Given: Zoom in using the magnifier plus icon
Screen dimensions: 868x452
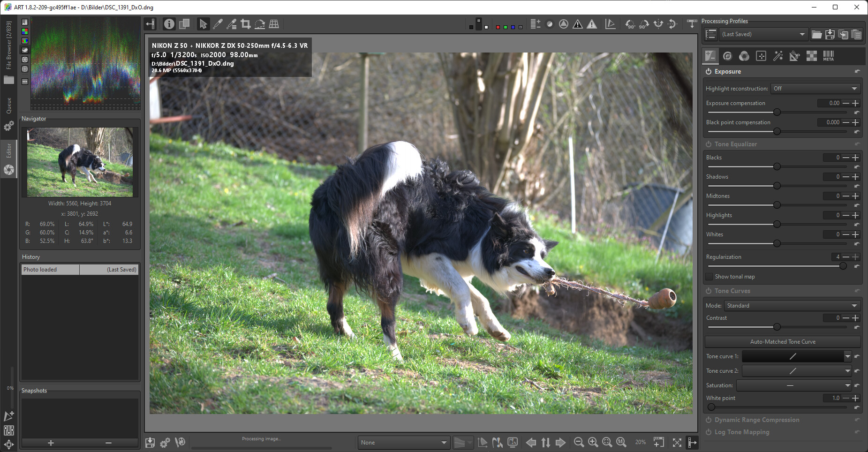Looking at the screenshot, I should (x=593, y=442).
